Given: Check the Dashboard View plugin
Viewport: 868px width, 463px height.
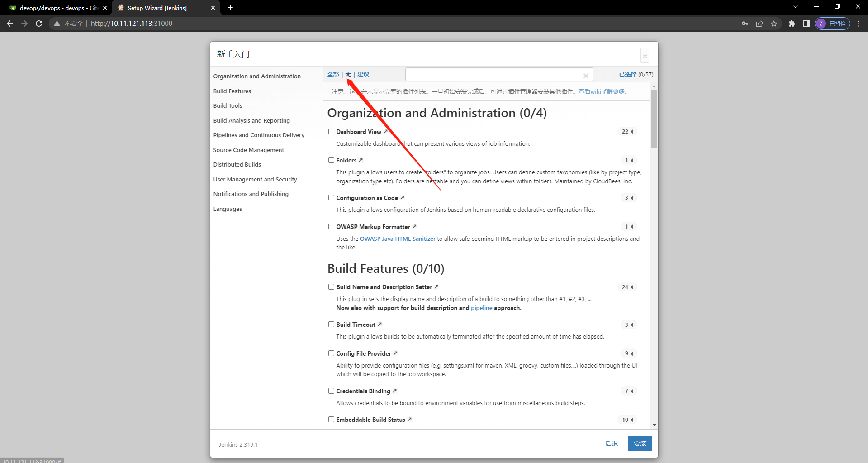Looking at the screenshot, I should tap(331, 131).
